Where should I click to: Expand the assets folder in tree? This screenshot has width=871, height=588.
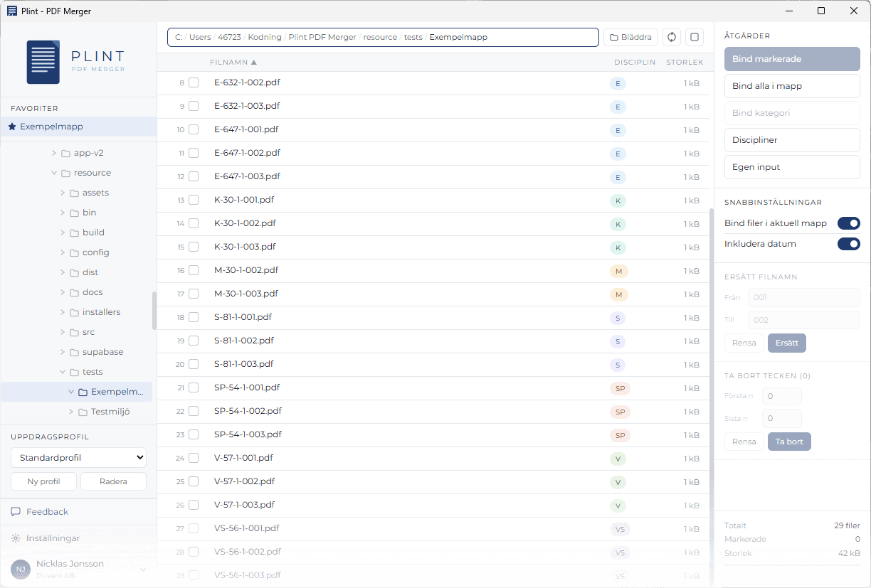click(x=63, y=193)
